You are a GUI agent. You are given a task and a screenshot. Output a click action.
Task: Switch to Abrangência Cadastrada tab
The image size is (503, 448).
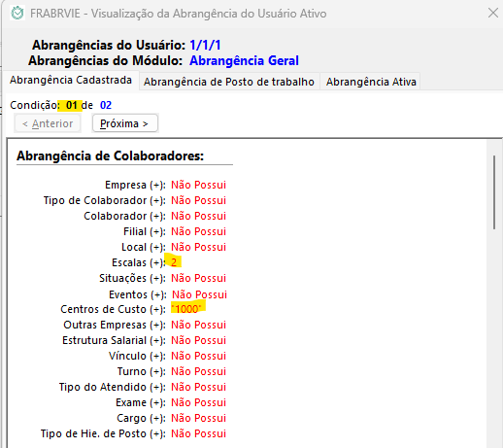click(x=71, y=80)
